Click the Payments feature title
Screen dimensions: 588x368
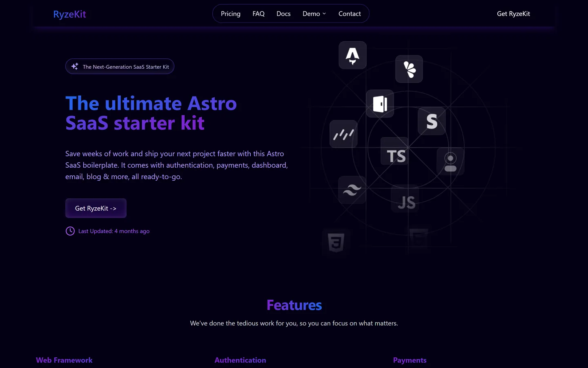(410, 360)
